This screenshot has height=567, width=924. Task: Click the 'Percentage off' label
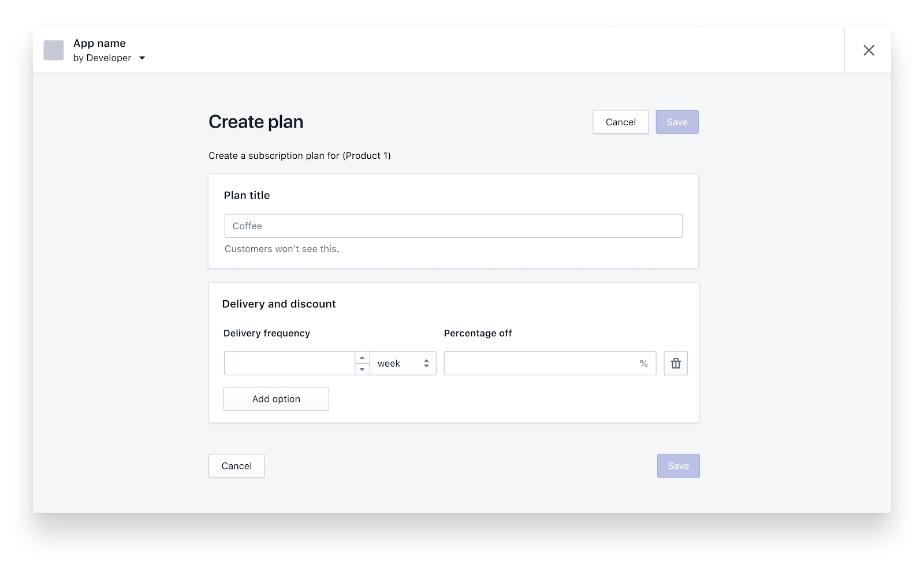pyautogui.click(x=478, y=333)
